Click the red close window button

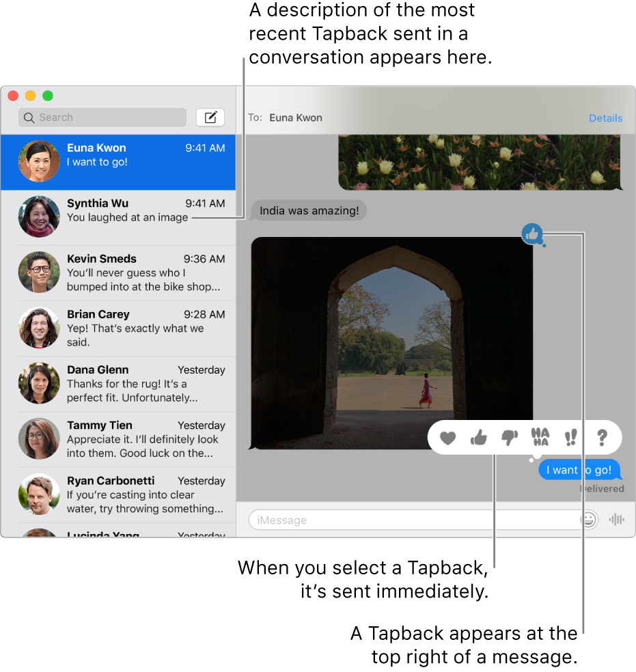coord(13,96)
